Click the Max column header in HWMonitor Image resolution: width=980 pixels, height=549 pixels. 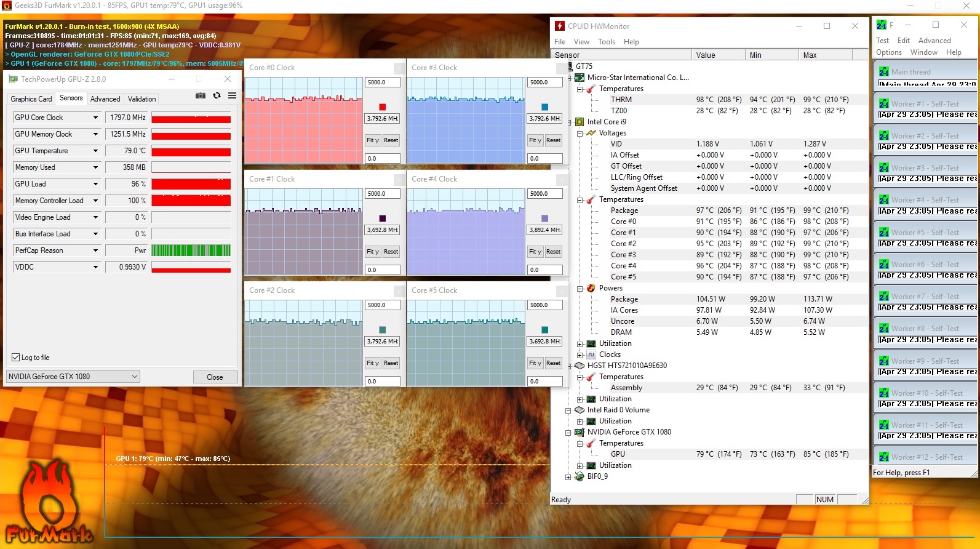pos(826,55)
